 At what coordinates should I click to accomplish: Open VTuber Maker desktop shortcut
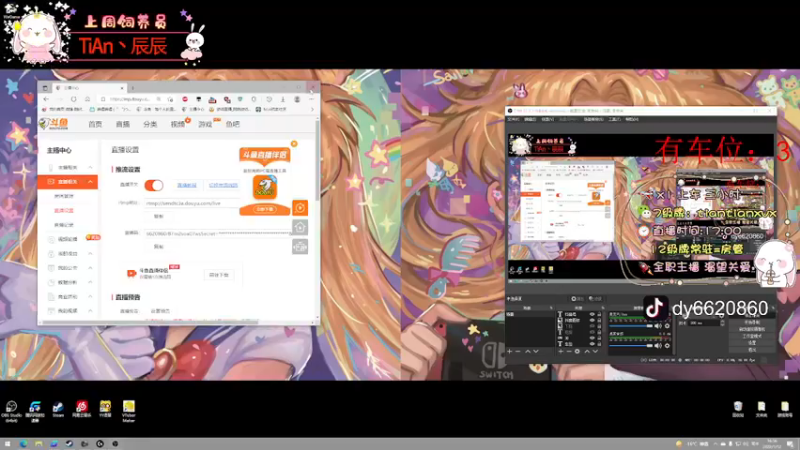[x=129, y=411]
